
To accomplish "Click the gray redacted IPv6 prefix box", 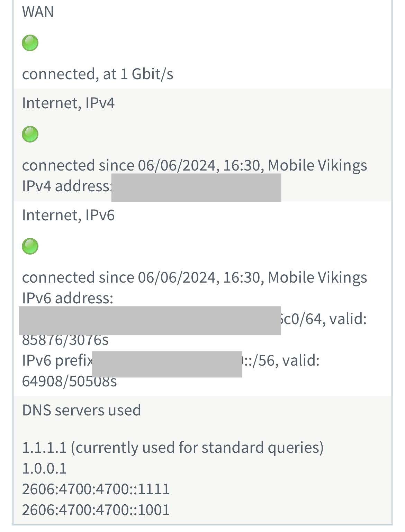I will (x=167, y=364).
